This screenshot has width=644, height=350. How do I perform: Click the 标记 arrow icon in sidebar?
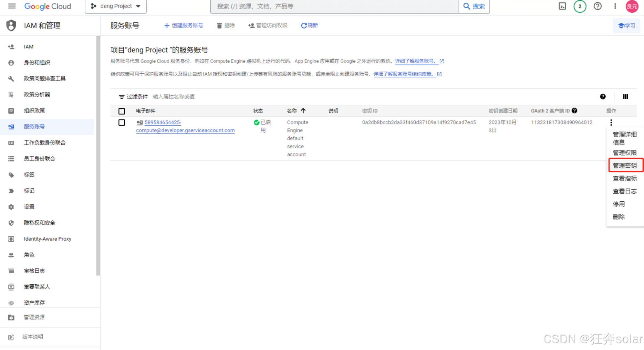click(11, 191)
